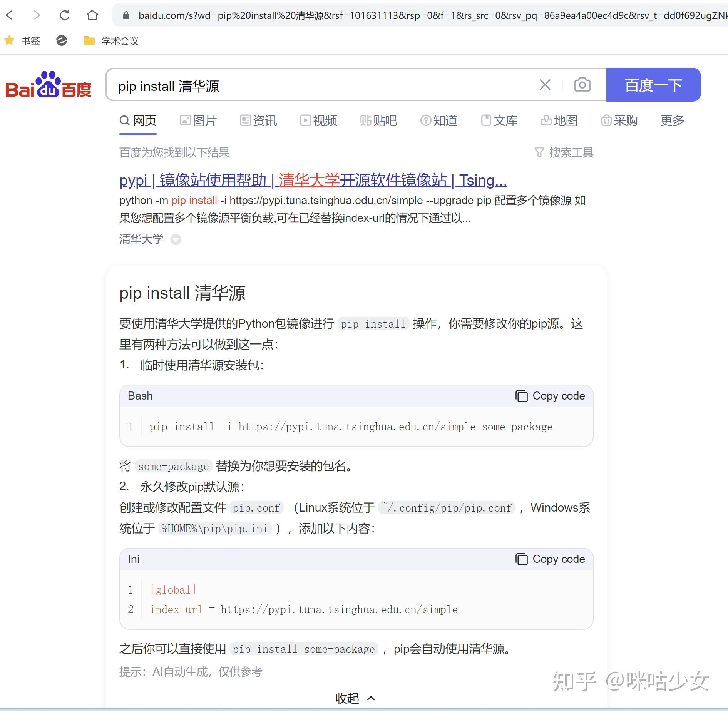Reload the page with refresh icon

pos(64,15)
